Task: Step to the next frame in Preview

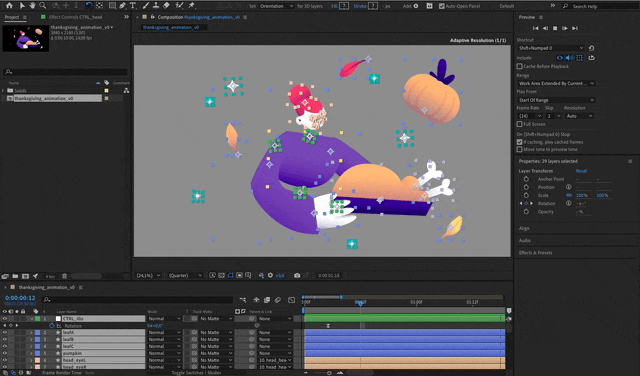Action: click(565, 28)
